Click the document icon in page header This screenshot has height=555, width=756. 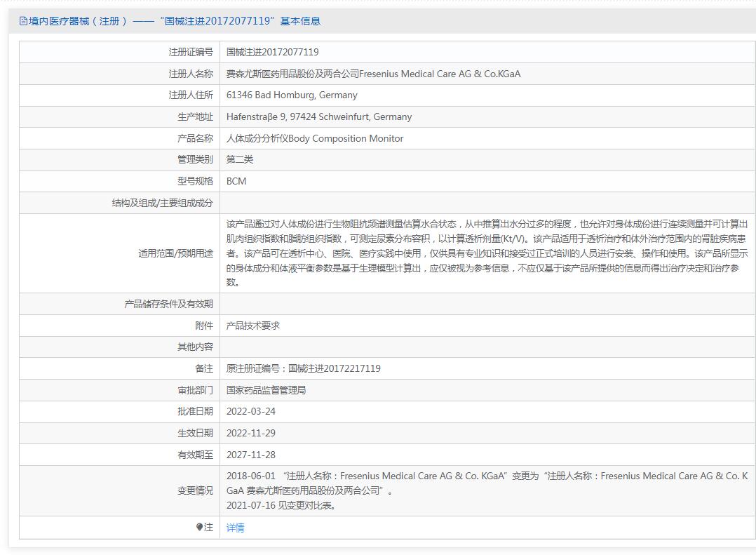tap(23, 21)
